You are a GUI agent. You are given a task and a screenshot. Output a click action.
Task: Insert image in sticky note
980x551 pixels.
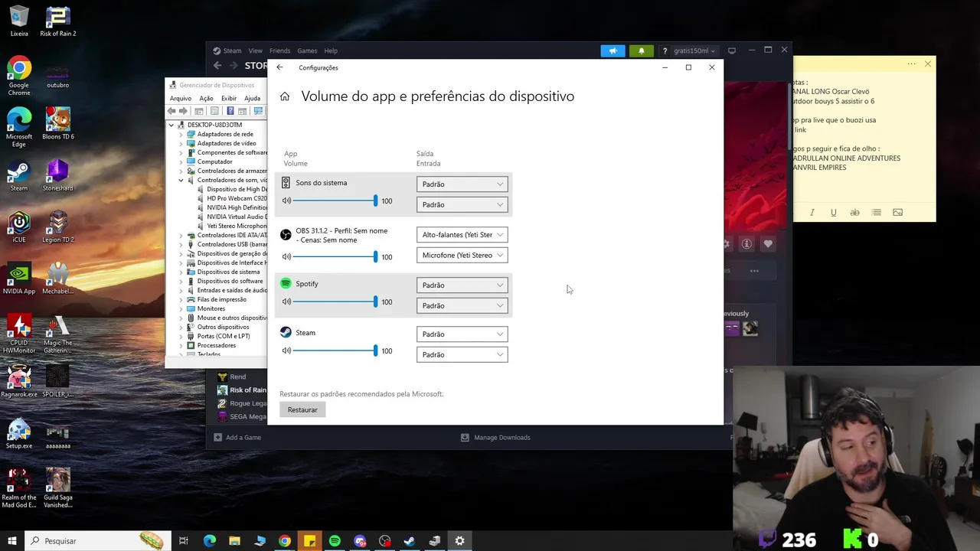[898, 213]
